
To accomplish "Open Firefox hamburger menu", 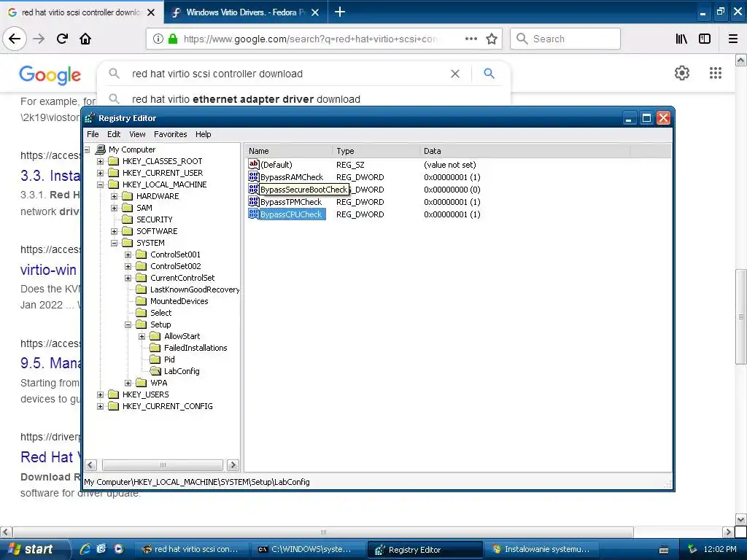I will (x=733, y=39).
